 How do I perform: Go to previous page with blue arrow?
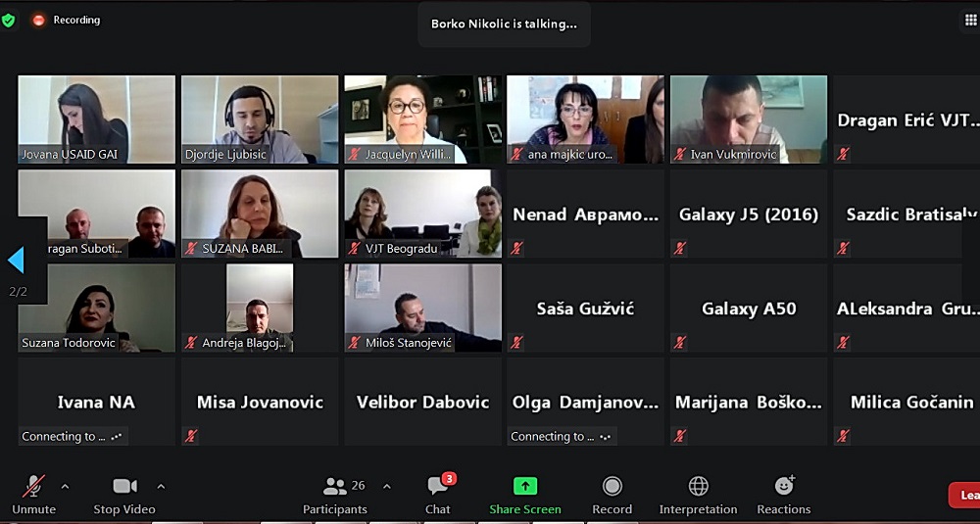coord(16,260)
